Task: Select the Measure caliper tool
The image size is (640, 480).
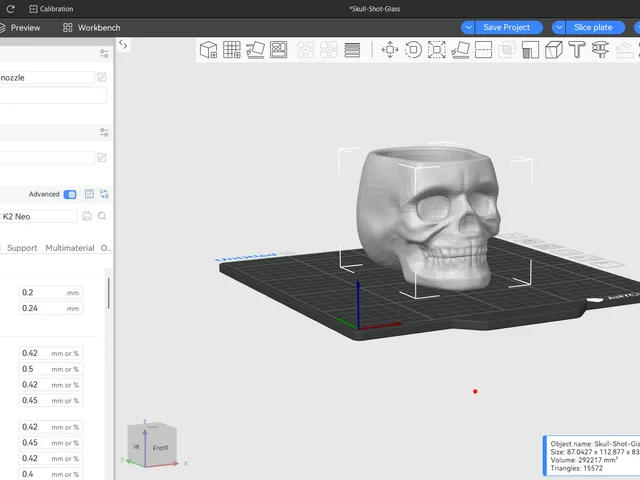Action: click(600, 50)
